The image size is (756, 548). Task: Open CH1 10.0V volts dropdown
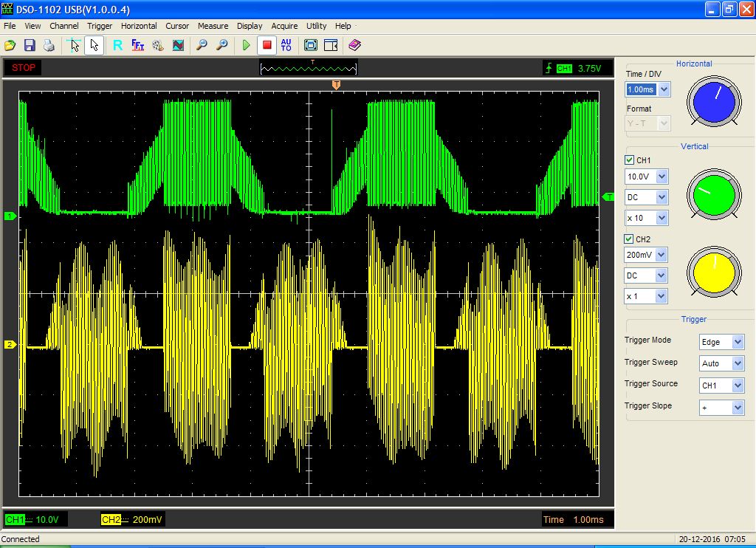[662, 177]
